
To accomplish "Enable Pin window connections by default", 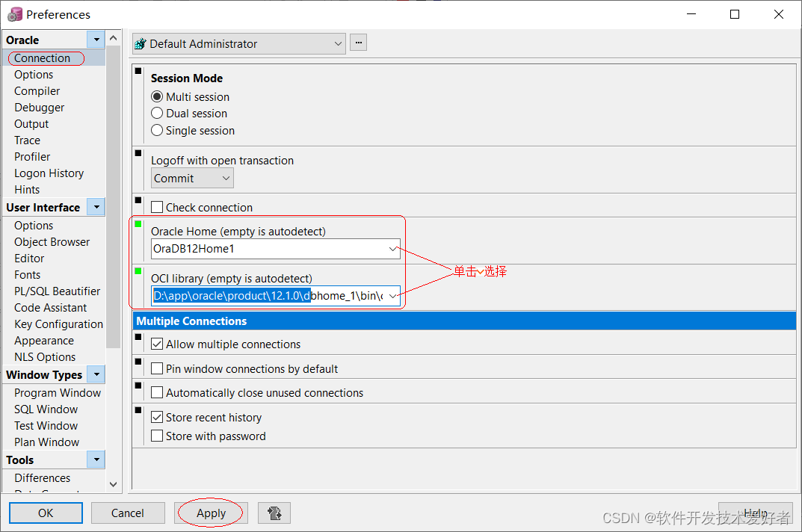I will click(157, 369).
